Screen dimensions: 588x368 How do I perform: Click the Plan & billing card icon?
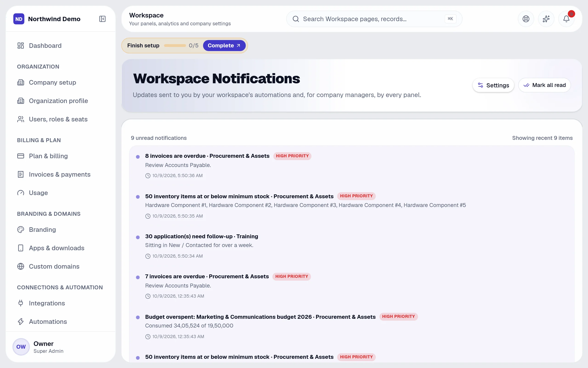coord(21,156)
